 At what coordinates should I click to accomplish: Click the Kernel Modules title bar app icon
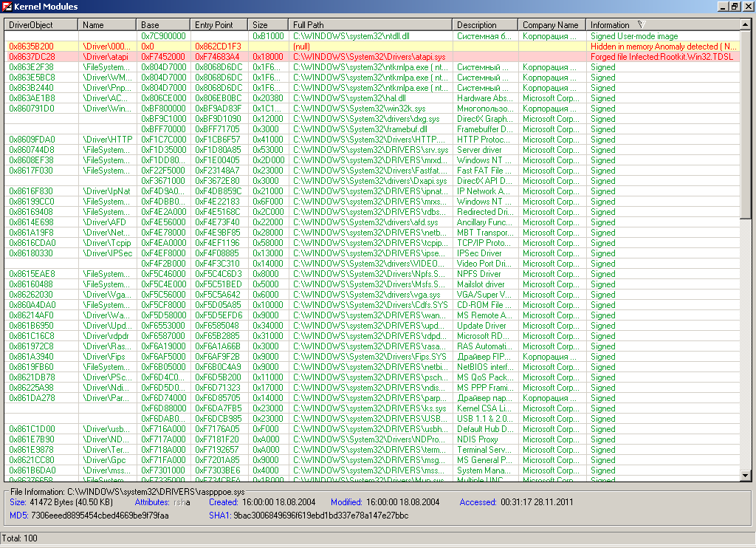point(7,6)
